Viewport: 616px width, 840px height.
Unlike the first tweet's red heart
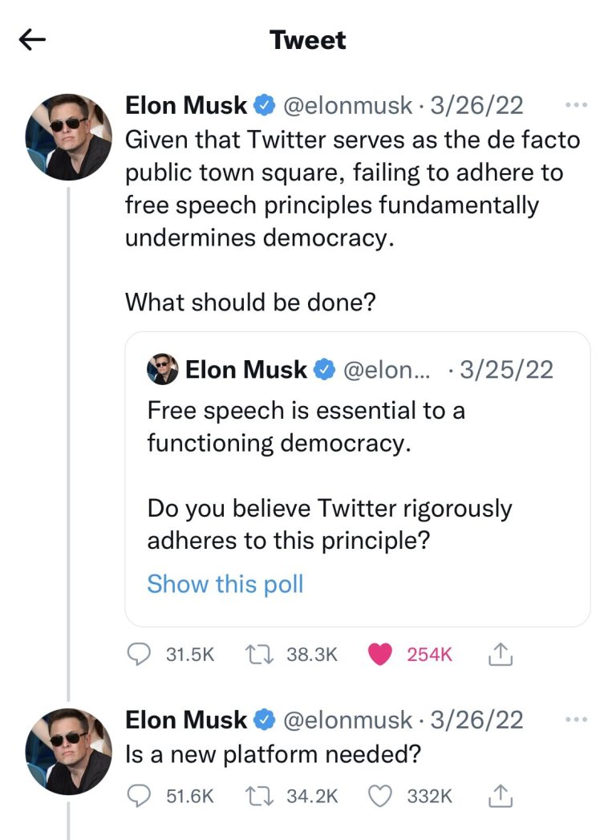379,655
